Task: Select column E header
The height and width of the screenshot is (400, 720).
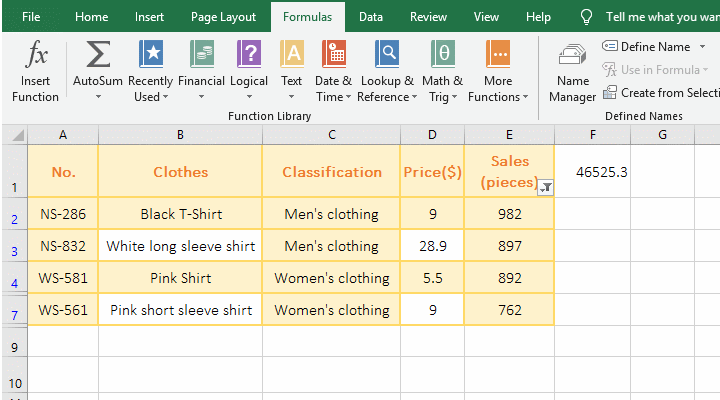Action: [x=509, y=135]
